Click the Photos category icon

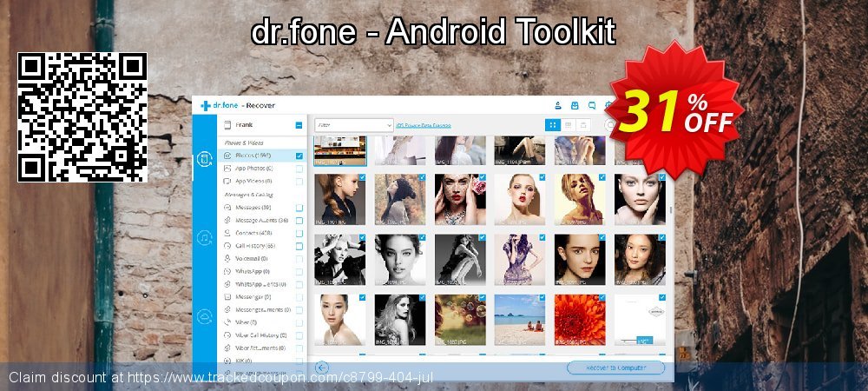point(227,156)
